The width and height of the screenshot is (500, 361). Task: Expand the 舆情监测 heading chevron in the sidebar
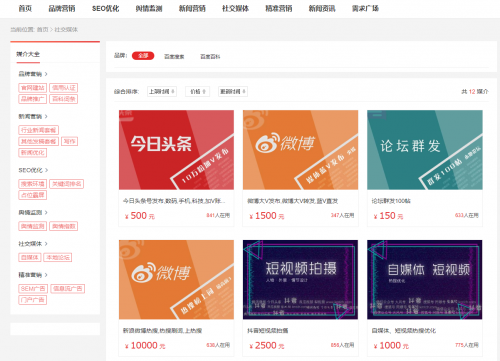[46, 212]
